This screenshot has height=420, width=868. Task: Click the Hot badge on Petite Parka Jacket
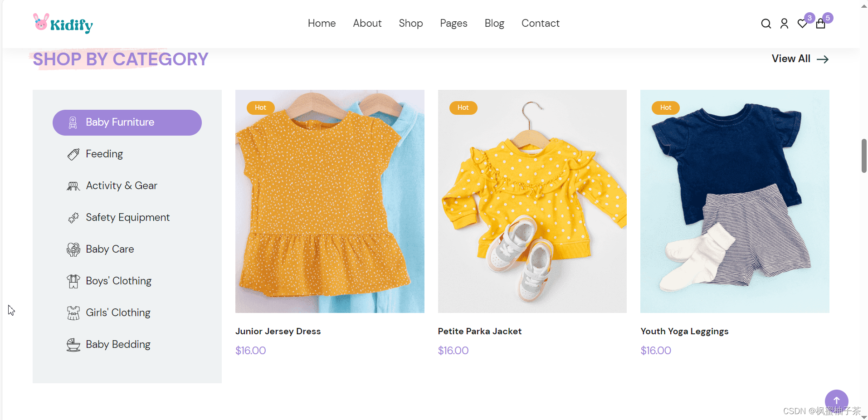click(x=463, y=108)
